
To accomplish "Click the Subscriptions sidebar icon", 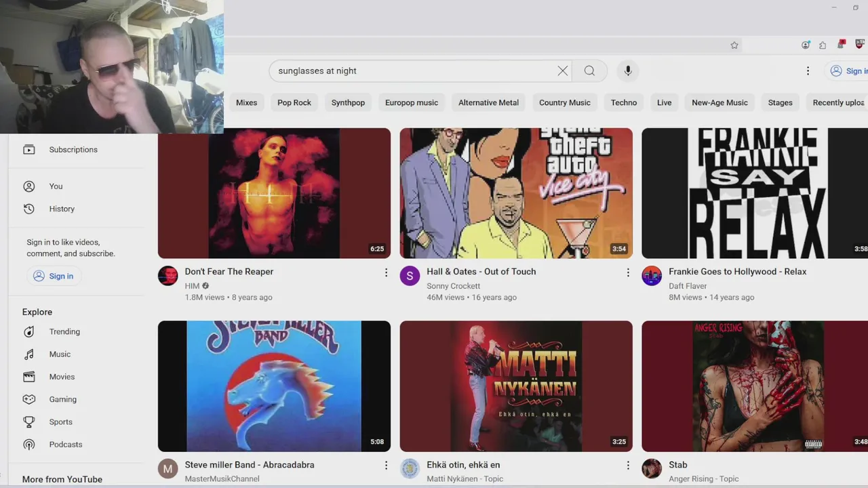I will [x=29, y=150].
